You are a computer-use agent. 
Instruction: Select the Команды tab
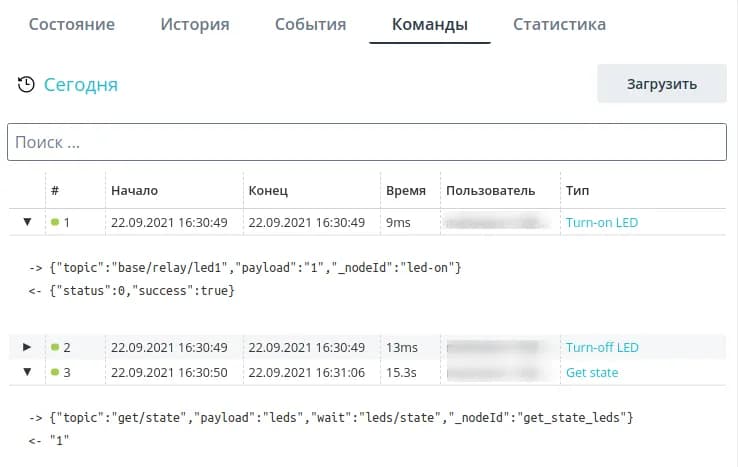[x=429, y=24]
